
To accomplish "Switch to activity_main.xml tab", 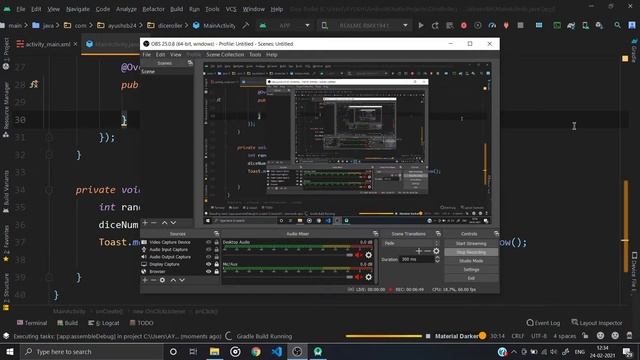I will 48,44.
